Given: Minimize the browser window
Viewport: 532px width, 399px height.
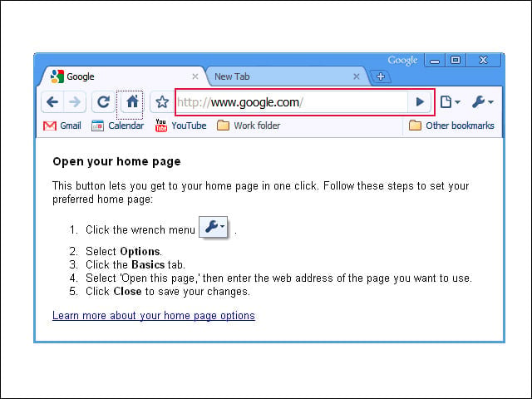Looking at the screenshot, I should [435, 61].
